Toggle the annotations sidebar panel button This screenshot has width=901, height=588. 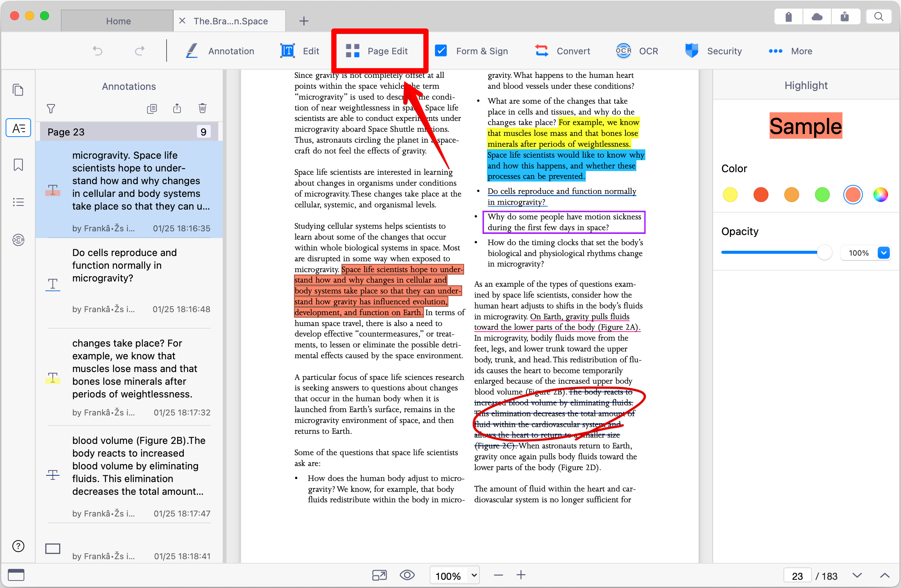[x=18, y=128]
